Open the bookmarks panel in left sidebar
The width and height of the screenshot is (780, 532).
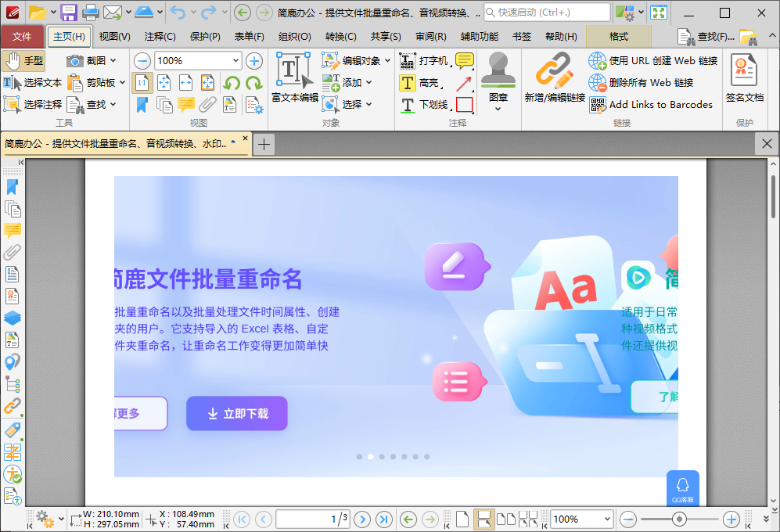(13, 188)
